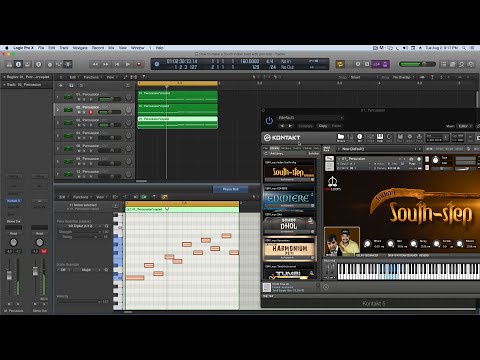
Task: Expand the Track inspector disclosure triangle
Action: (4, 85)
